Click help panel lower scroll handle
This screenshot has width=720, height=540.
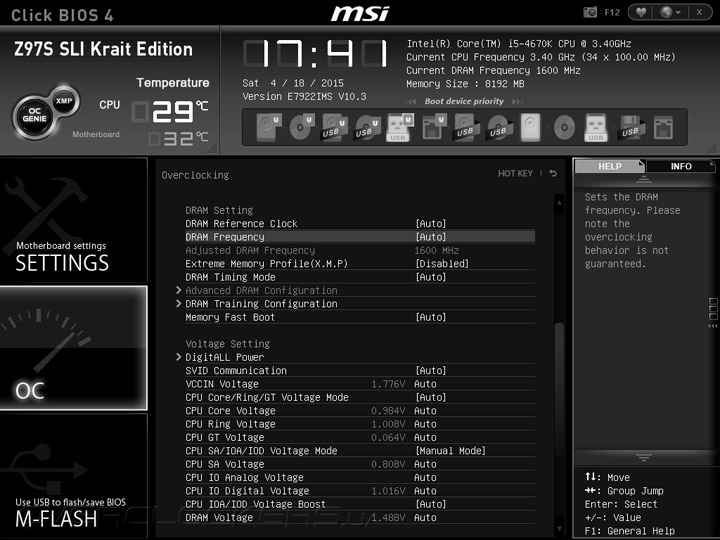click(644, 457)
